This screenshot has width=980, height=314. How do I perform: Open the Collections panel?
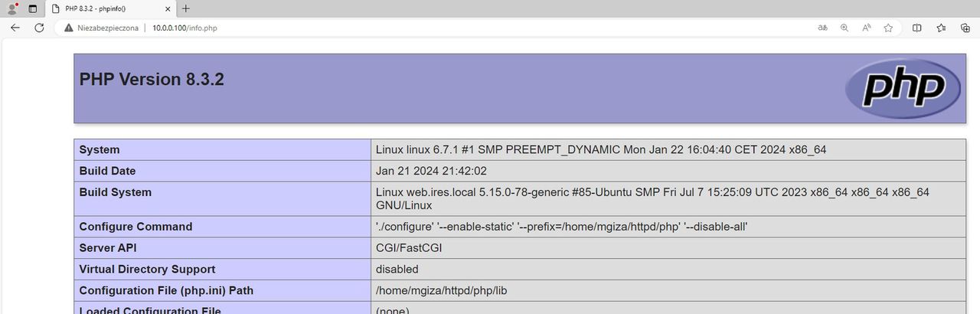965,28
